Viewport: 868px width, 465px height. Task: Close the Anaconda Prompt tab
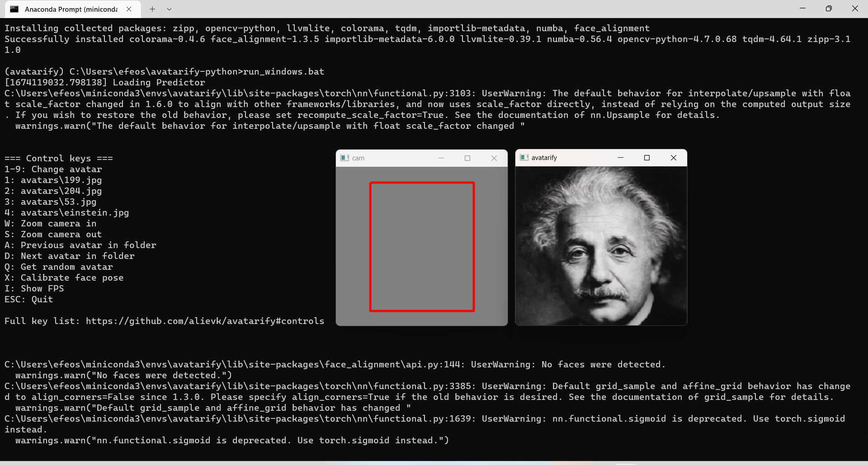click(x=129, y=9)
